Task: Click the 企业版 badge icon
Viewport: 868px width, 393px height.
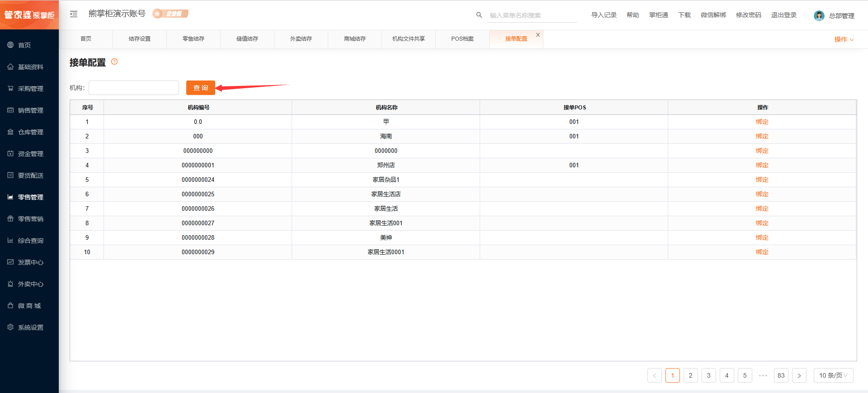Action: pyautogui.click(x=170, y=14)
